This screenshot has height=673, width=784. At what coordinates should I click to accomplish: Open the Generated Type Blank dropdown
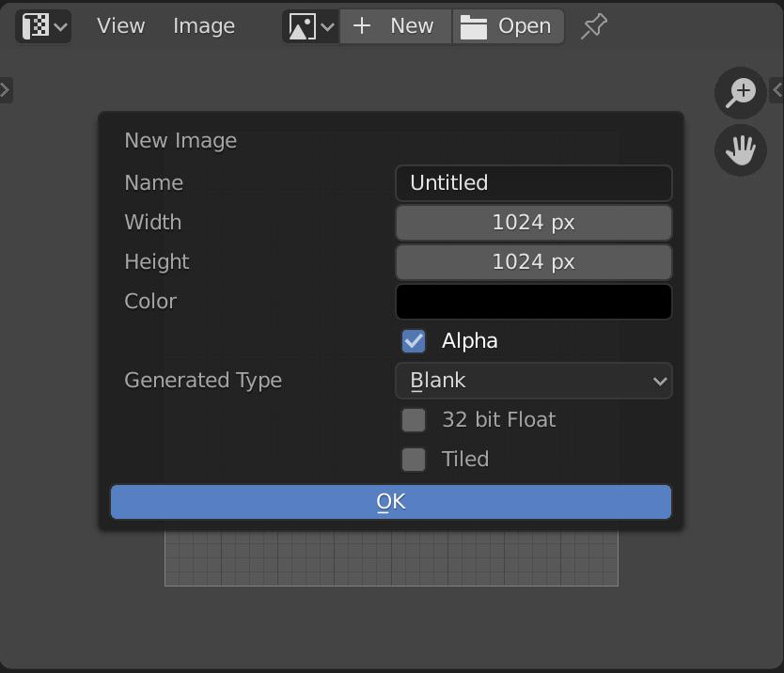tap(534, 381)
